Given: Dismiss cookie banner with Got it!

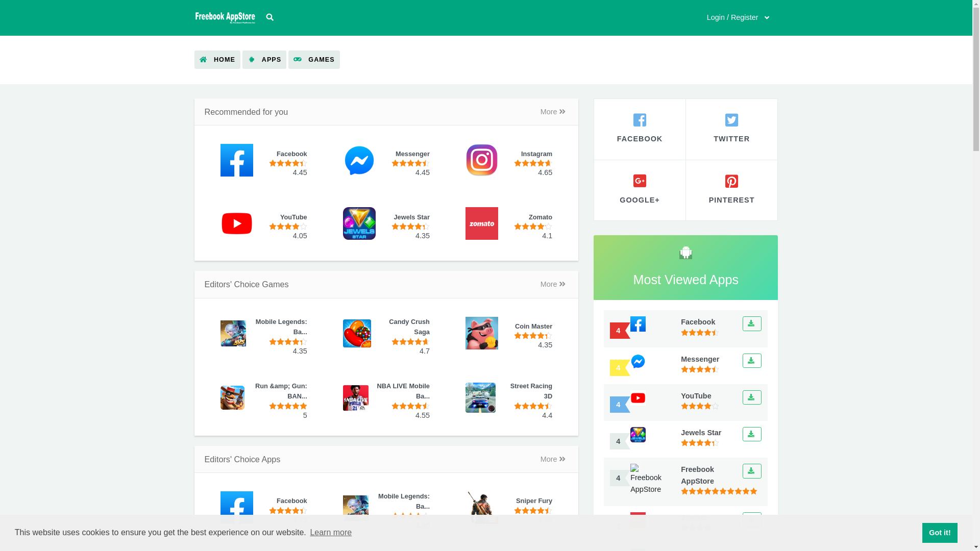Looking at the screenshot, I should 940,533.
